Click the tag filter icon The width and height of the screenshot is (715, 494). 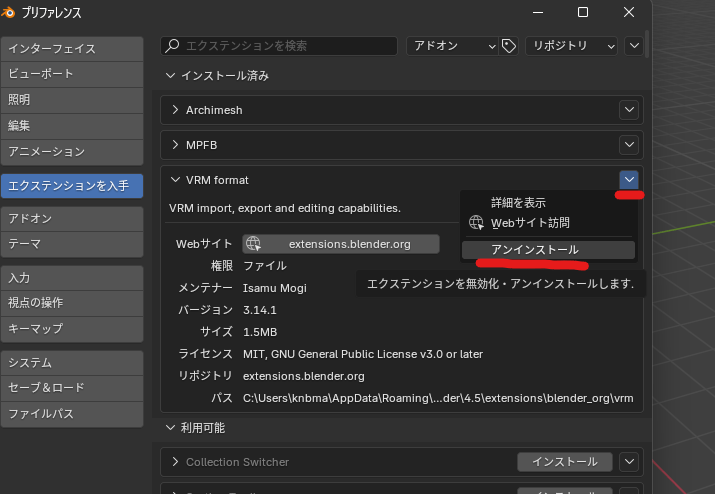tap(509, 46)
